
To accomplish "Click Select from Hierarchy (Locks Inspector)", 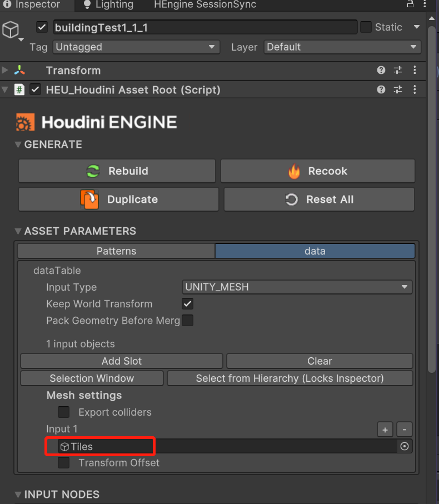I will [290, 378].
